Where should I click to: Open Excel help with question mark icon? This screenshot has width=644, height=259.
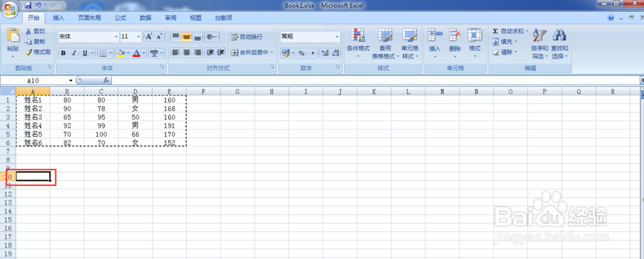click(611, 18)
